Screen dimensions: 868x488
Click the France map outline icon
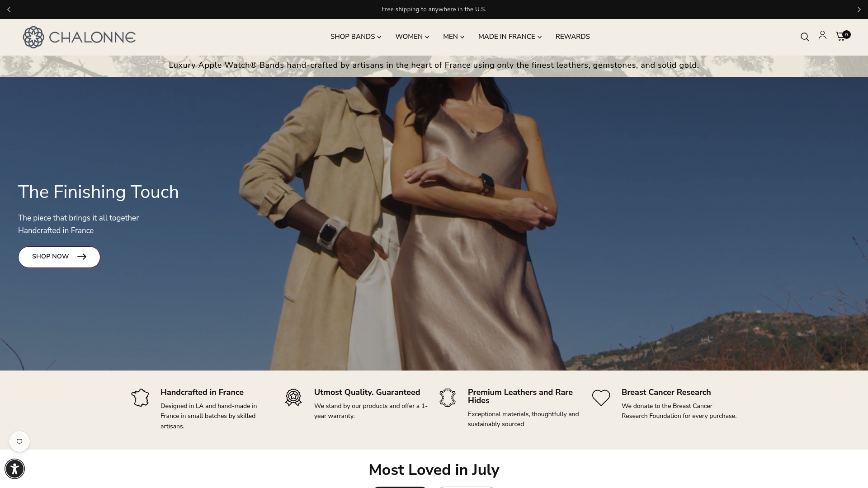(140, 398)
